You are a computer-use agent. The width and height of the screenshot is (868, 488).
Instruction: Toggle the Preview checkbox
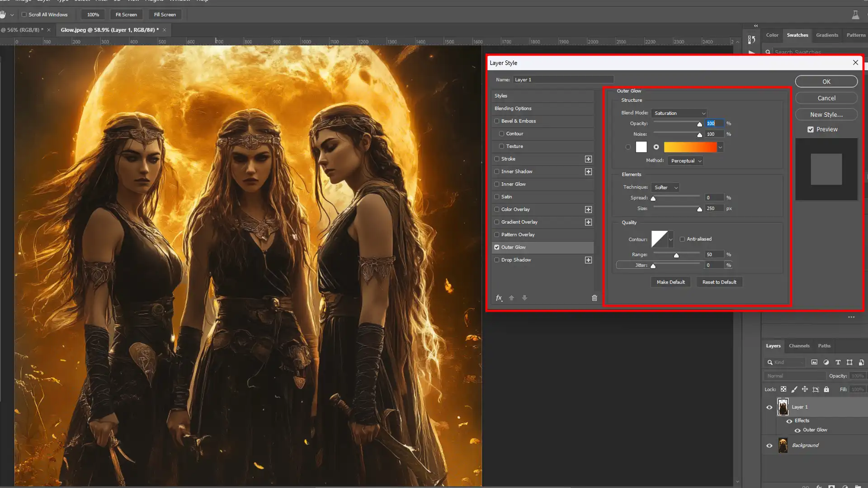(811, 129)
